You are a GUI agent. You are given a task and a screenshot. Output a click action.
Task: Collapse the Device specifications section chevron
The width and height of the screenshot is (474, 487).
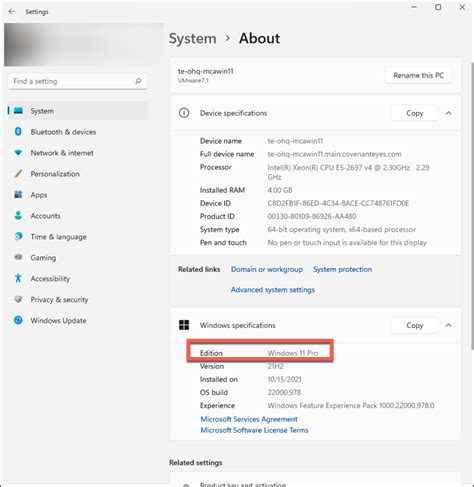[x=449, y=113]
